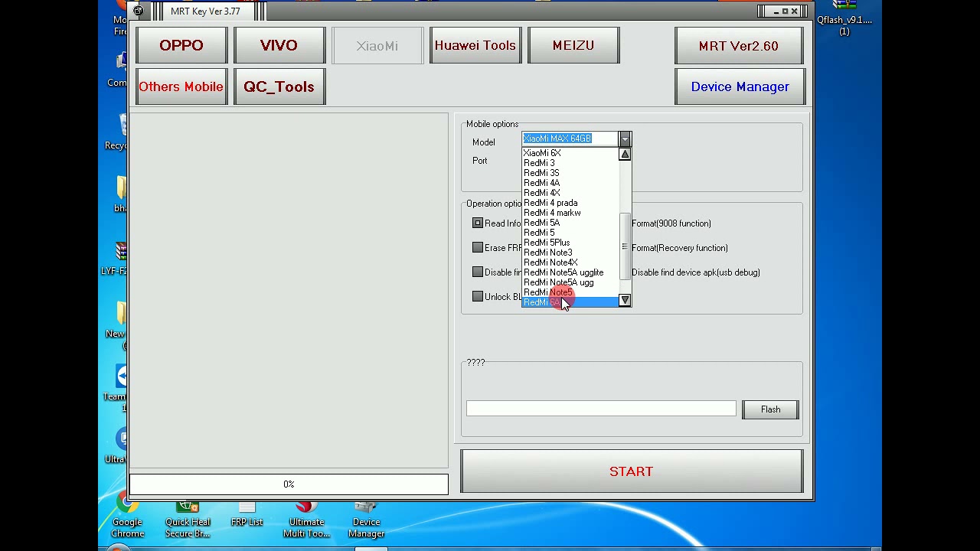Choose RedMi Note5A ugglite model
Viewport: 980px width, 551px height.
tap(570, 272)
